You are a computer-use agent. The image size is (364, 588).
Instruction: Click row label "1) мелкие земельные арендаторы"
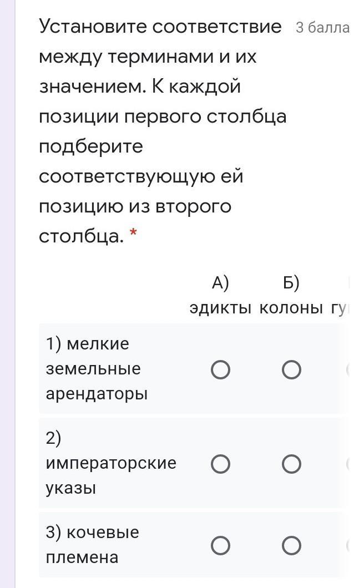coord(97,369)
